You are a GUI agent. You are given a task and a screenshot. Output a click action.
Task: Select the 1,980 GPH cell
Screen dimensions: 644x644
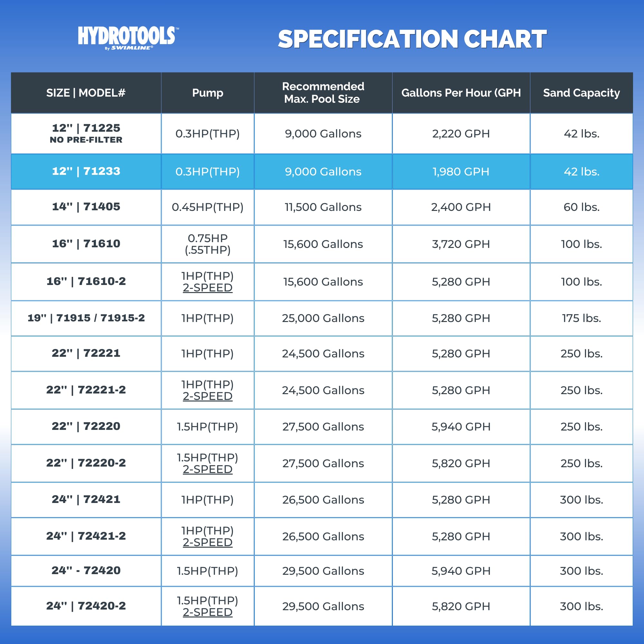pos(461,172)
